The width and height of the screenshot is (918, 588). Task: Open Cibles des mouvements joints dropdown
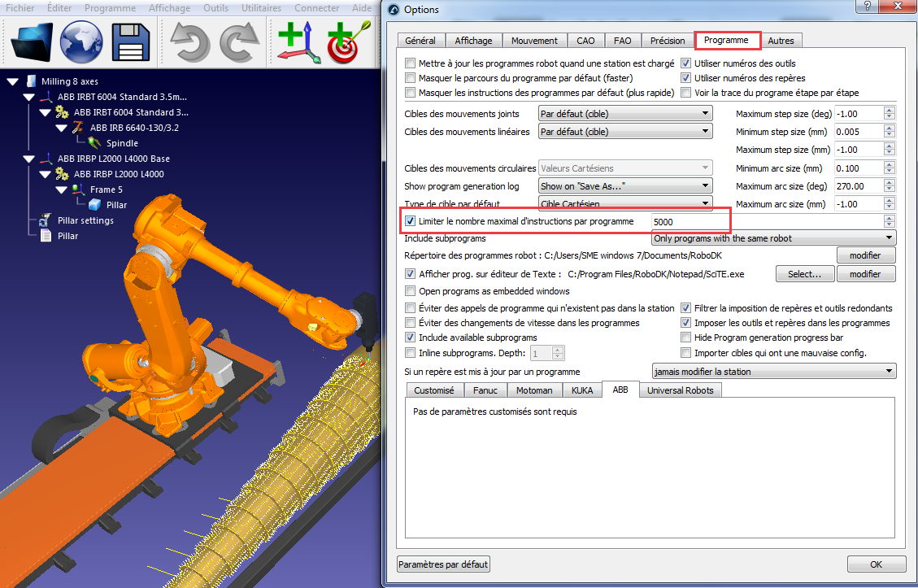(625, 114)
